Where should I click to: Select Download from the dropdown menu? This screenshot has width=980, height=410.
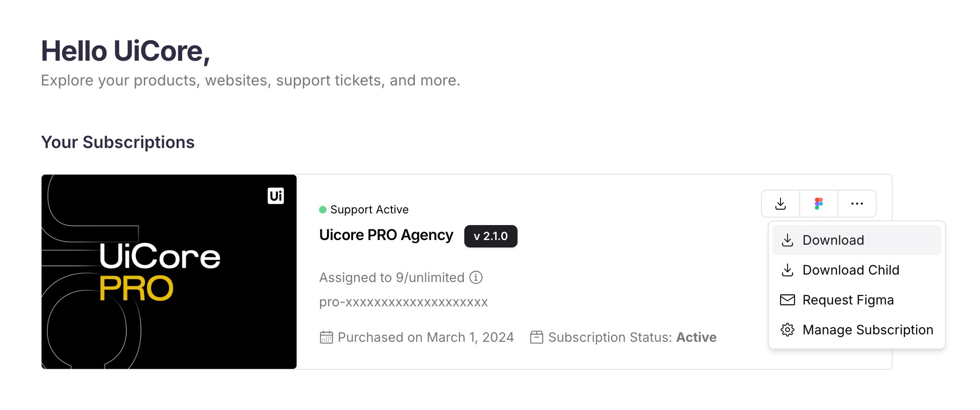coord(857,240)
